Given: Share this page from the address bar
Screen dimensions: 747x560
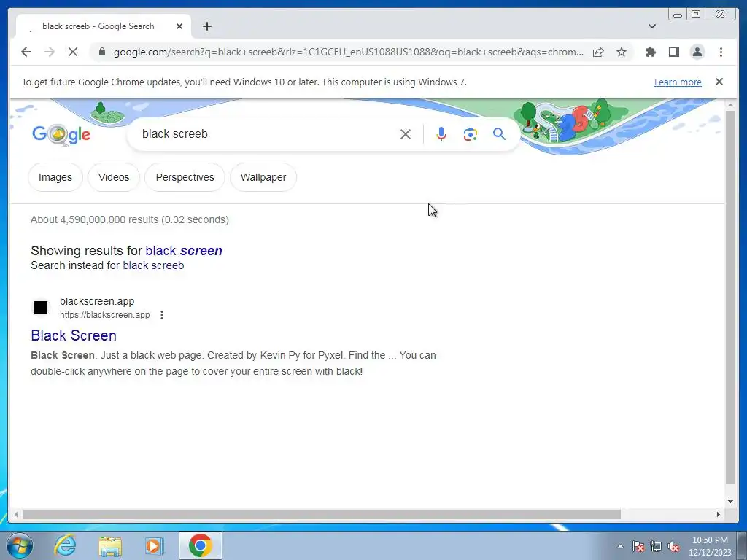Looking at the screenshot, I should [598, 52].
